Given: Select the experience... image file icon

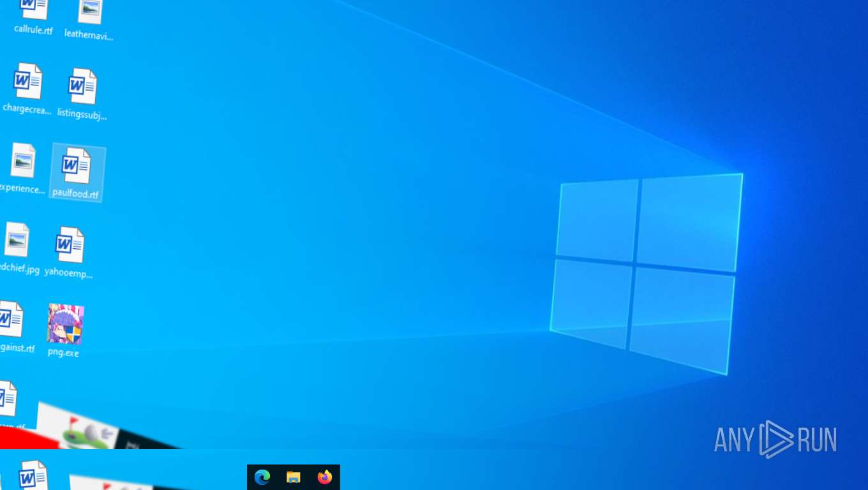Looking at the screenshot, I should click(23, 160).
